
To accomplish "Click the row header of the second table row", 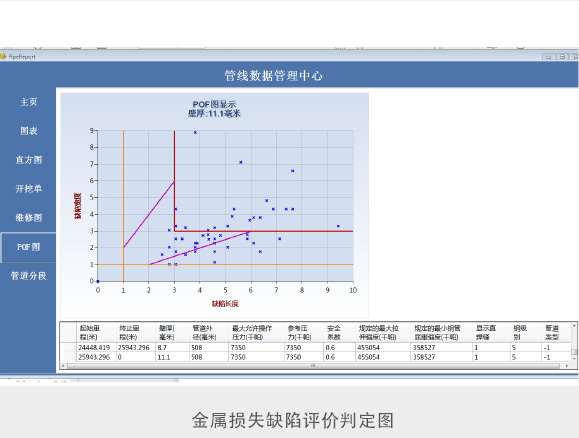I will point(68,357).
